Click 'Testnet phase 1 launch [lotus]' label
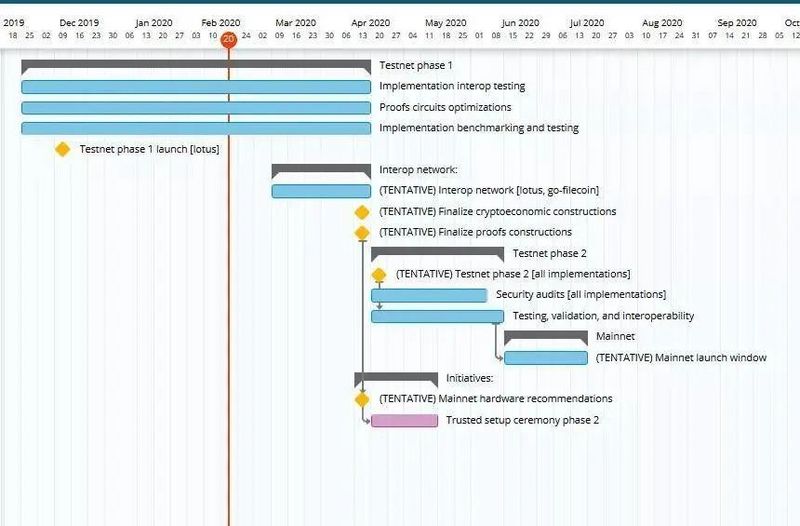The width and height of the screenshot is (800, 526). (x=149, y=149)
